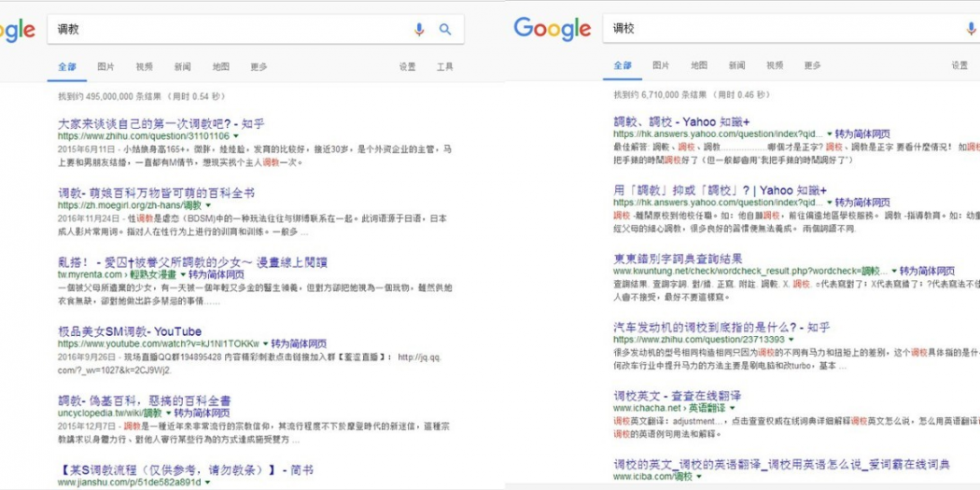The image size is (980, 490).
Task: Expand arrow beside youtube.com/watch URL
Action: coord(266,344)
